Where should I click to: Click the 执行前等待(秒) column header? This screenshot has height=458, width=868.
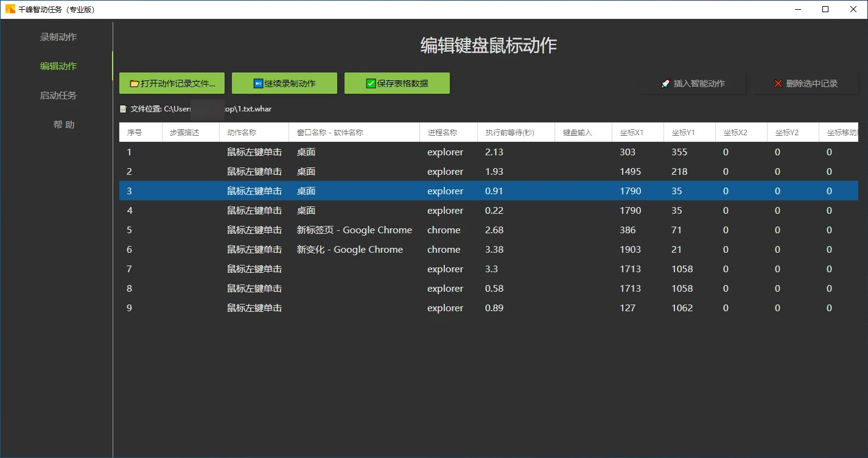(x=509, y=132)
